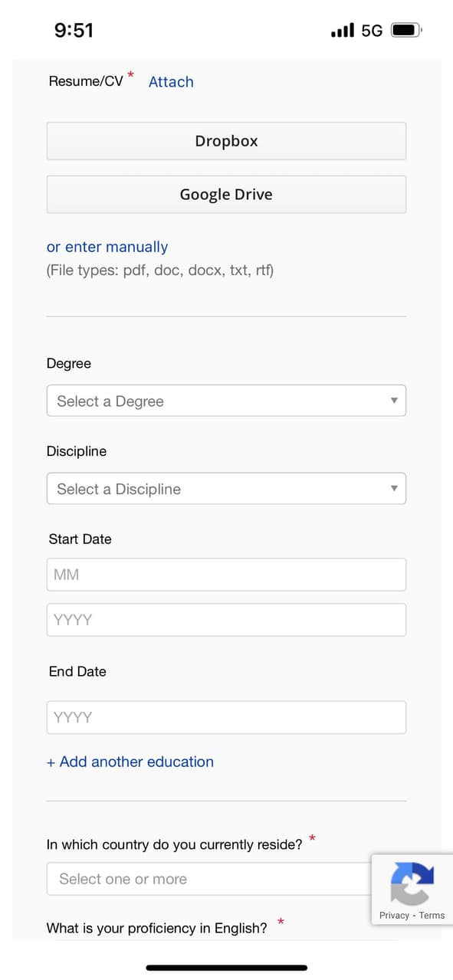Screen dimensions: 453x980
Task: Open the Select a Discipline dropdown
Action: pyautogui.click(x=226, y=489)
